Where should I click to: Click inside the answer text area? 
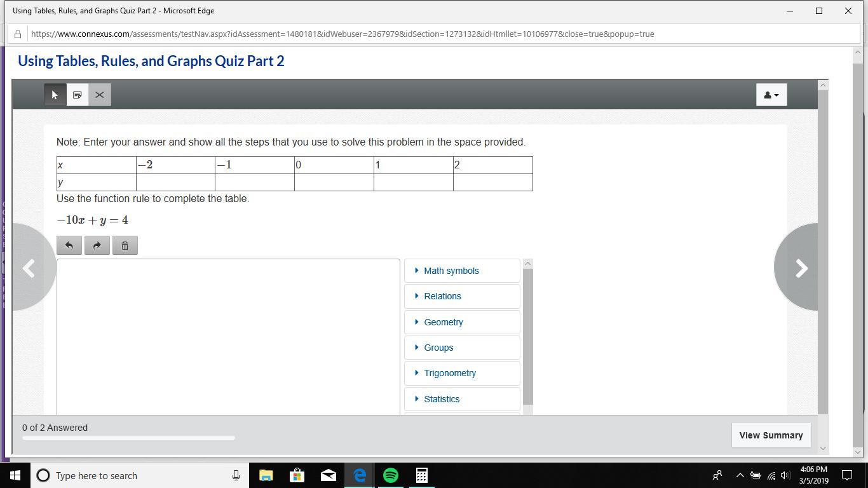tap(228, 337)
